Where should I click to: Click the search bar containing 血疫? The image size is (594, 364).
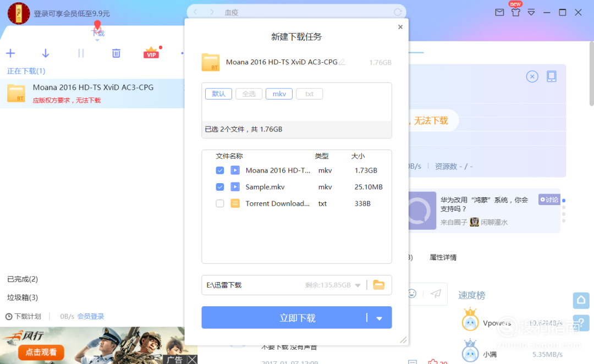[296, 12]
